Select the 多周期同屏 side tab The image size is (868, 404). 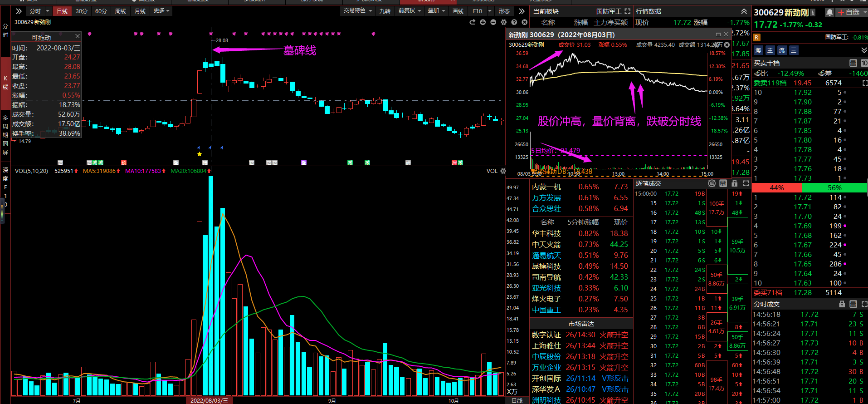[x=5, y=135]
